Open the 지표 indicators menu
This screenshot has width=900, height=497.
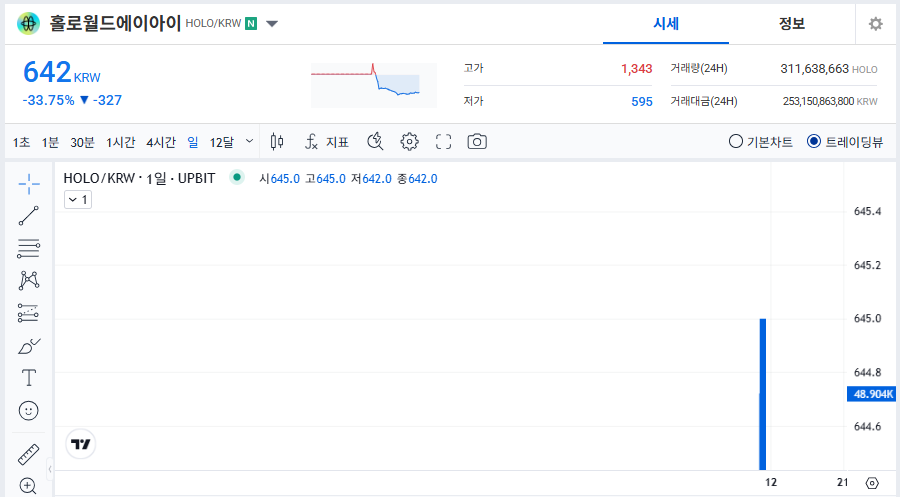(327, 142)
